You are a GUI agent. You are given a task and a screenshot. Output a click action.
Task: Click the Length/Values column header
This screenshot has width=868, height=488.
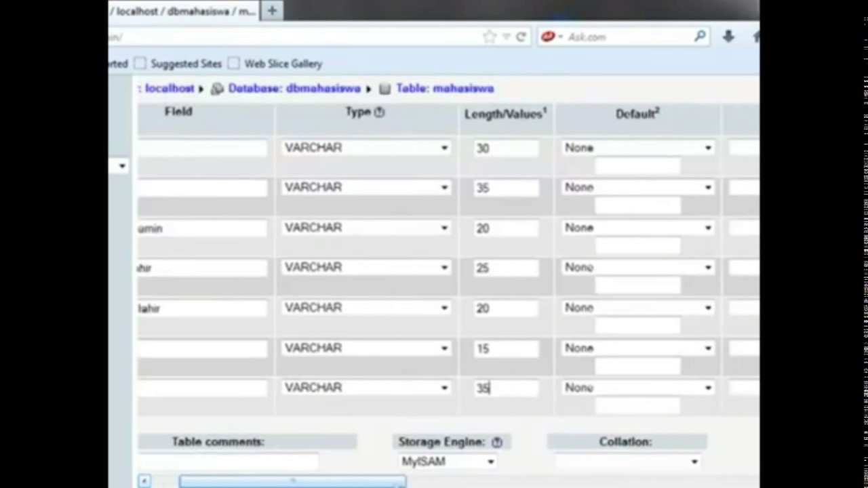pyautogui.click(x=505, y=114)
